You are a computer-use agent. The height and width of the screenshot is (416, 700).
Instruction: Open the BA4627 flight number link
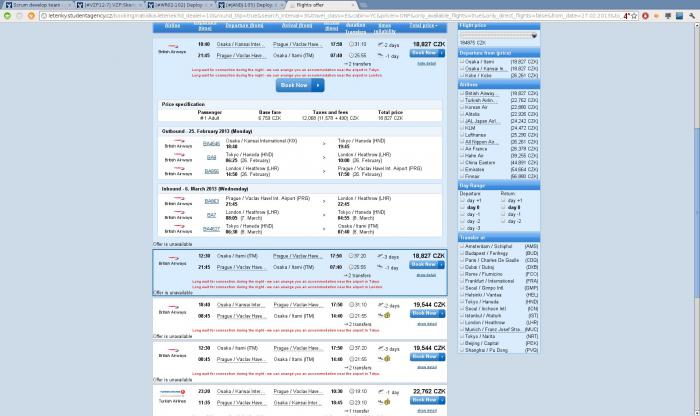click(211, 229)
